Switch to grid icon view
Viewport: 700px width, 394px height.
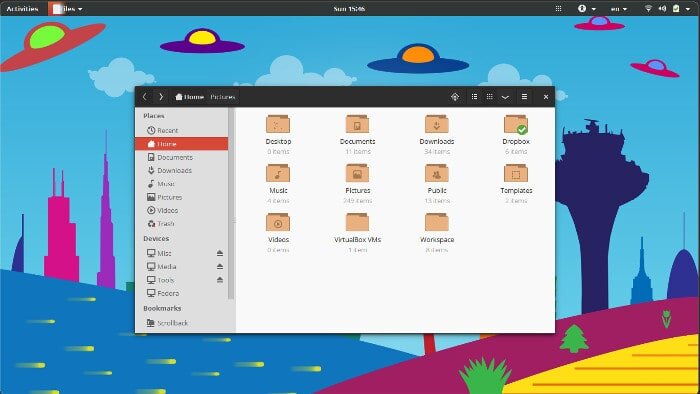point(490,97)
